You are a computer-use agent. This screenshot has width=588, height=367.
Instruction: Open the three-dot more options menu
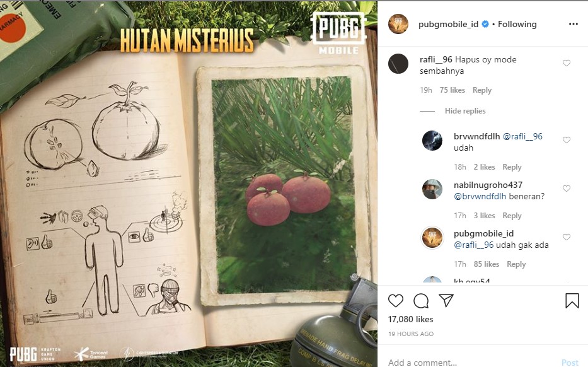click(x=573, y=24)
